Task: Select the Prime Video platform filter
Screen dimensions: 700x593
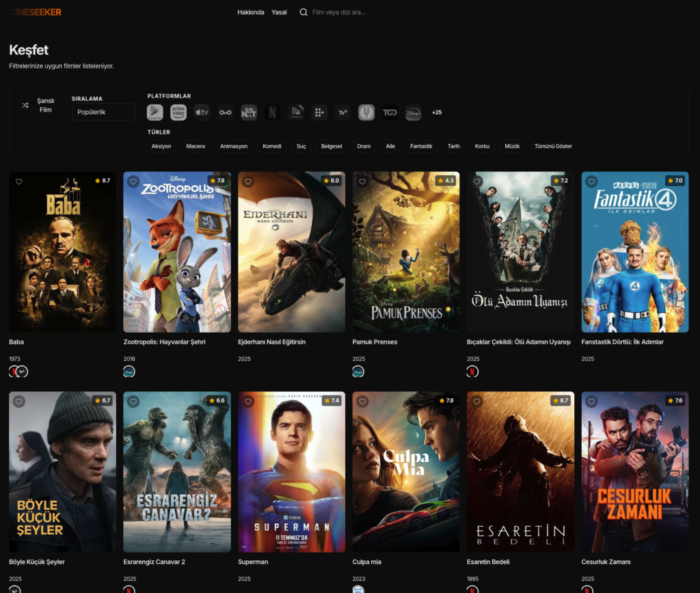Action: (x=178, y=113)
